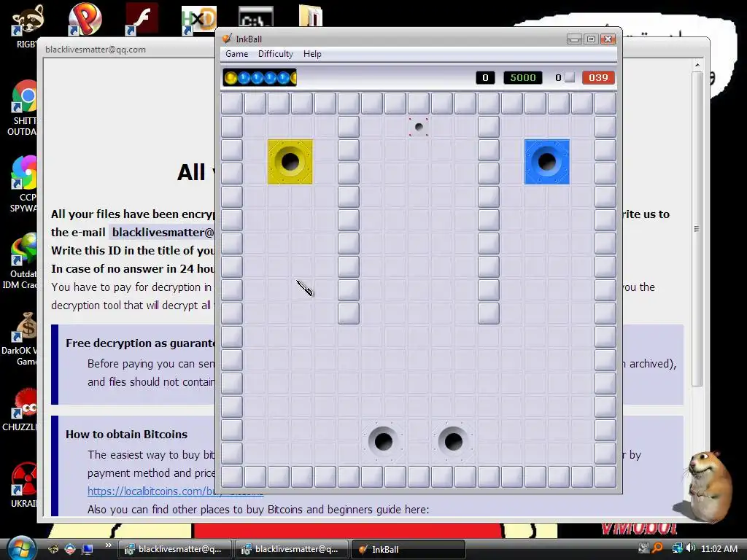The height and width of the screenshot is (560, 747).
Task: Maximize the InkBall window
Action: tap(591, 39)
